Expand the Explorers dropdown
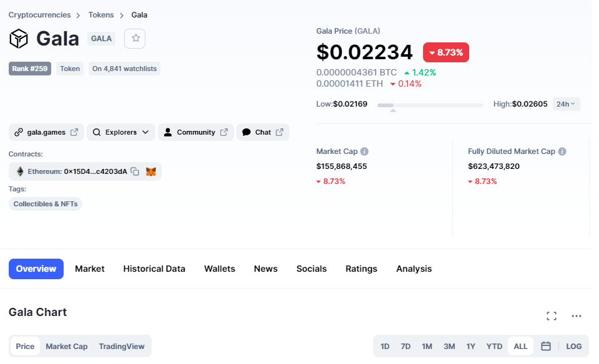Viewport: 599px width, 364px height. 120,132
